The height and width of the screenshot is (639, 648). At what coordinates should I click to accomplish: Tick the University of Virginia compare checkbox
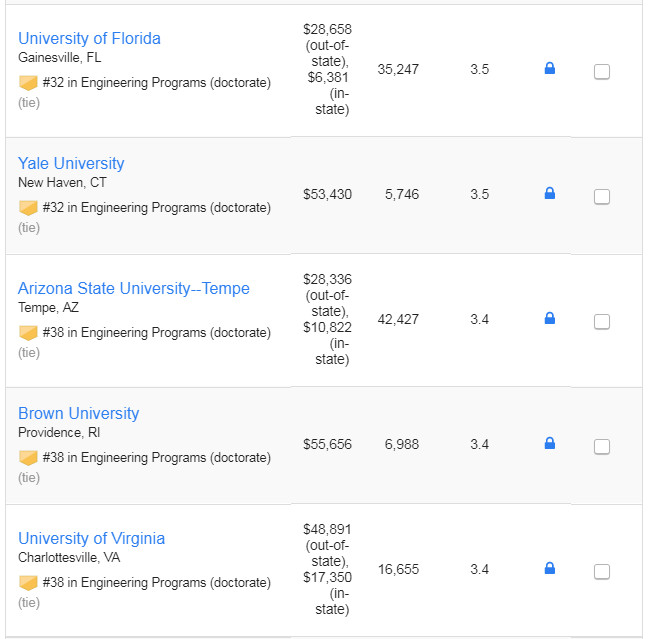coord(601,572)
